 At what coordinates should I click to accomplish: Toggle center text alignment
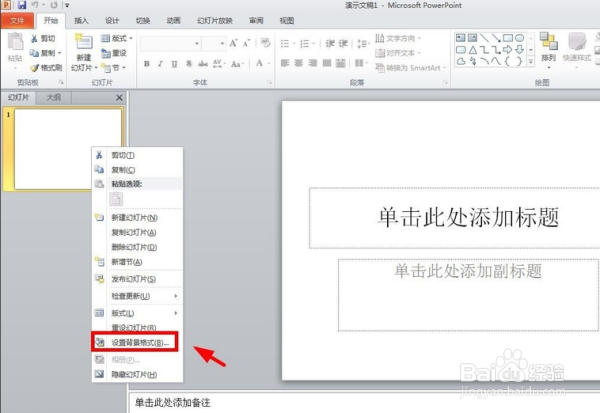(299, 63)
